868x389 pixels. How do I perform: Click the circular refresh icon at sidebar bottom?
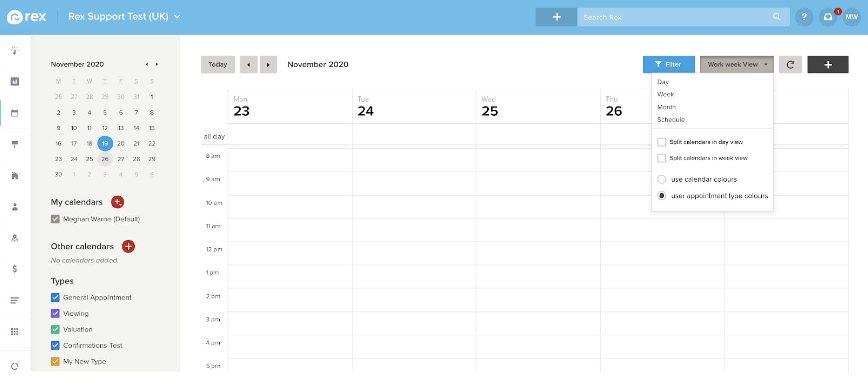15,366
